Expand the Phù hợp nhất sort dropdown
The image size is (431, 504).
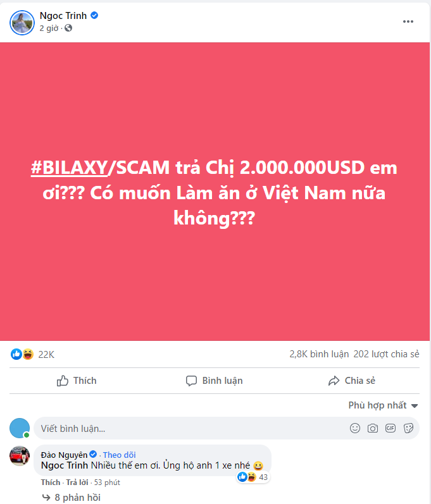click(383, 405)
